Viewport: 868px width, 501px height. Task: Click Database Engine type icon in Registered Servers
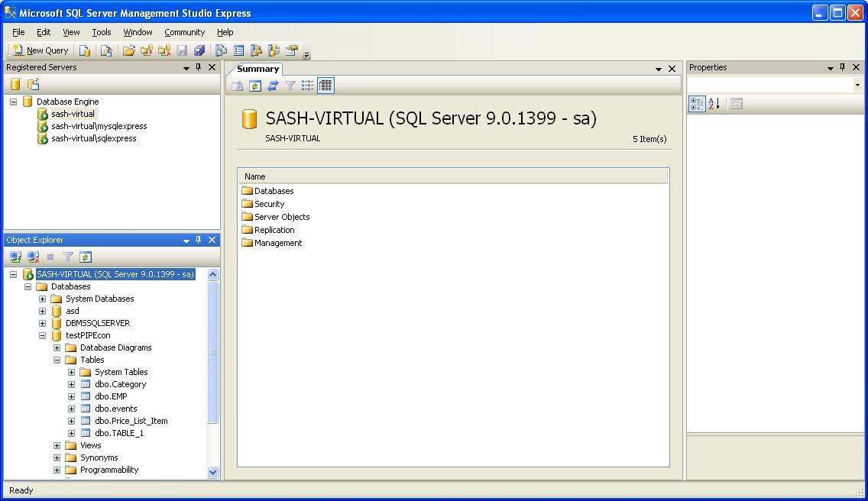pos(15,84)
